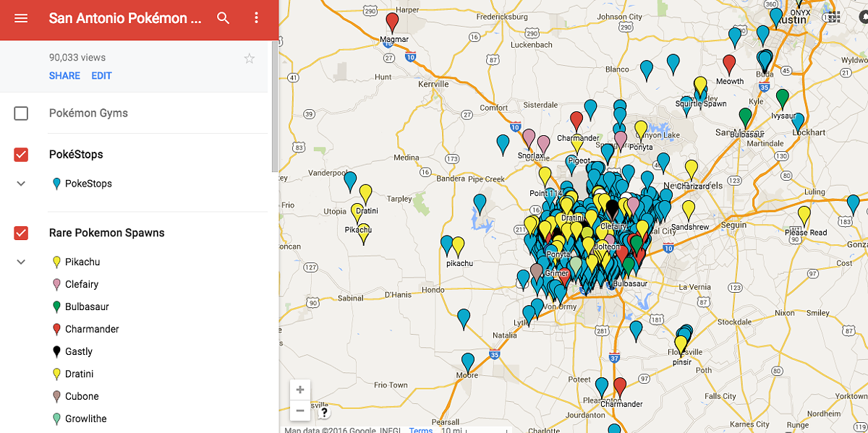Click the red Charmander pin near Pleasanton
The width and height of the screenshot is (868, 433).
(620, 387)
